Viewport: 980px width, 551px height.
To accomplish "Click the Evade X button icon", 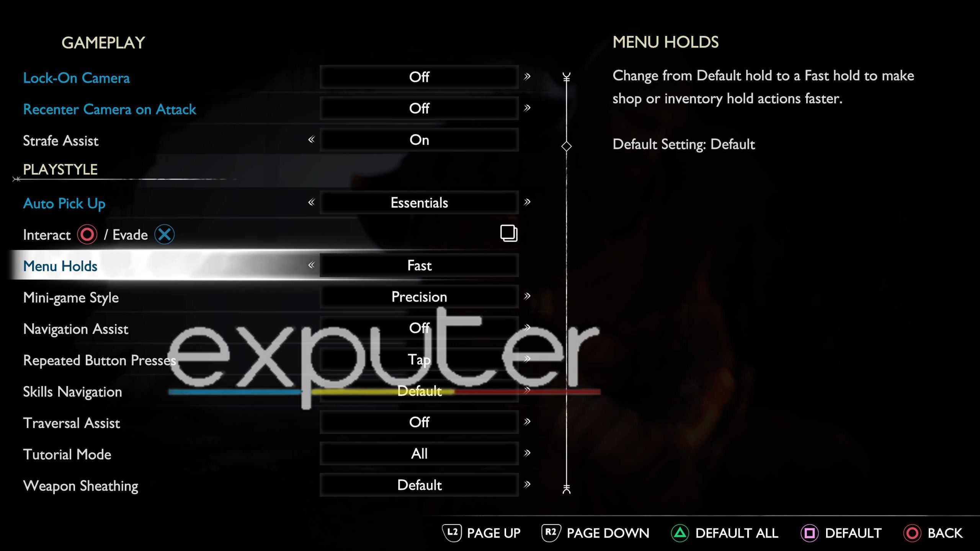I will pos(164,234).
